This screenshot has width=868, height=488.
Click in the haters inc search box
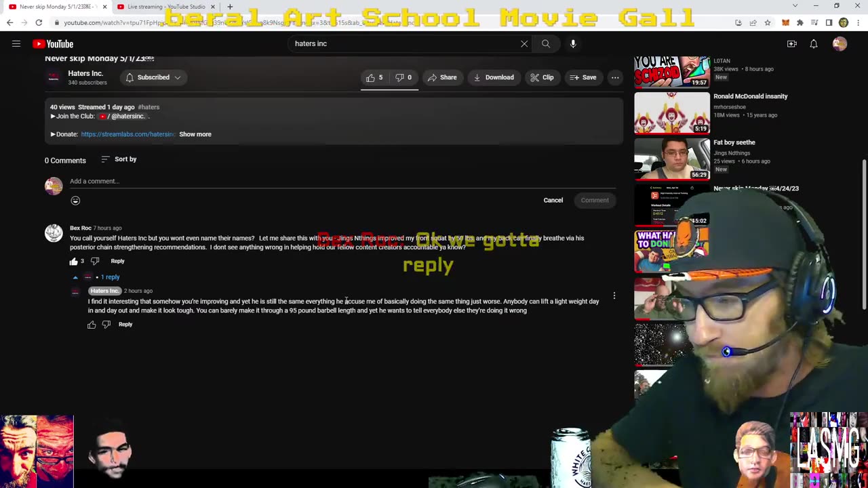click(x=403, y=44)
